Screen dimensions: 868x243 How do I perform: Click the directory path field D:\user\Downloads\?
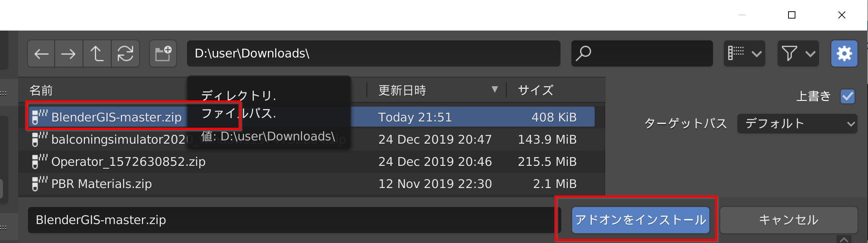click(374, 53)
